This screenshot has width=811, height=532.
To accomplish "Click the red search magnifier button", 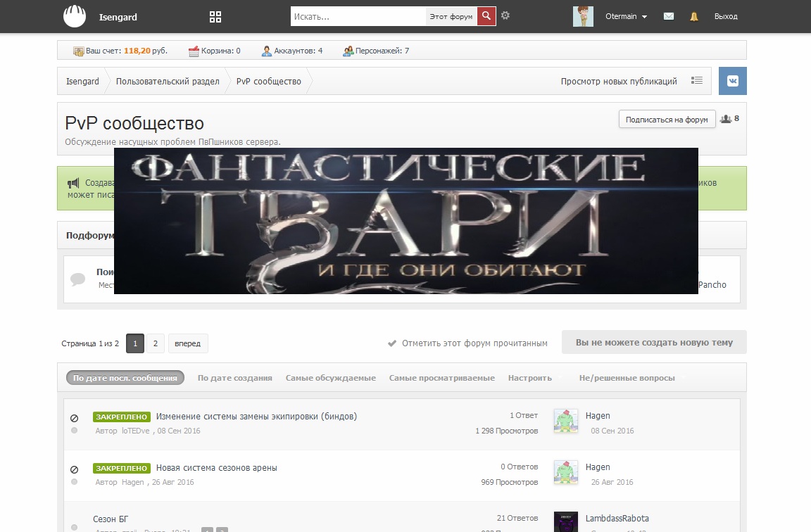I will pos(486,16).
